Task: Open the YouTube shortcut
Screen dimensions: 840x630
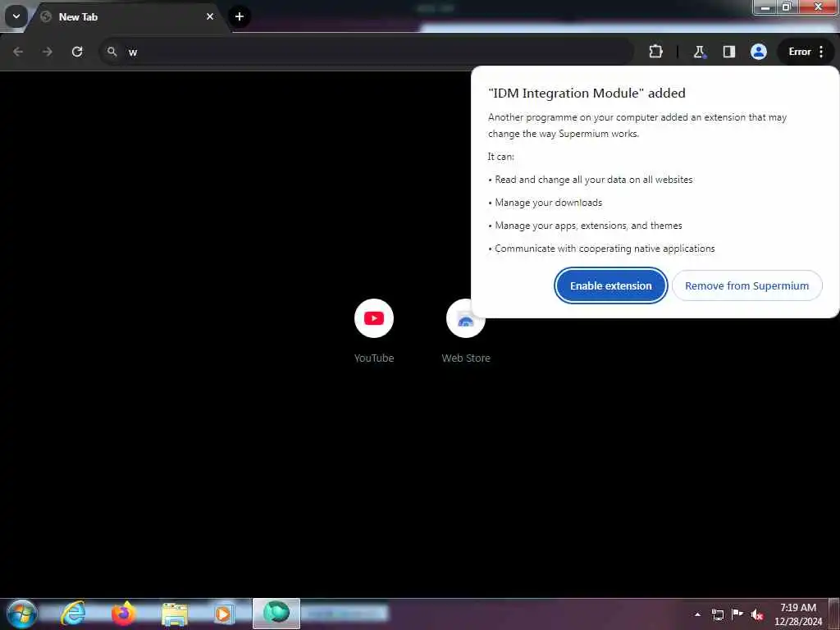Action: click(x=374, y=331)
